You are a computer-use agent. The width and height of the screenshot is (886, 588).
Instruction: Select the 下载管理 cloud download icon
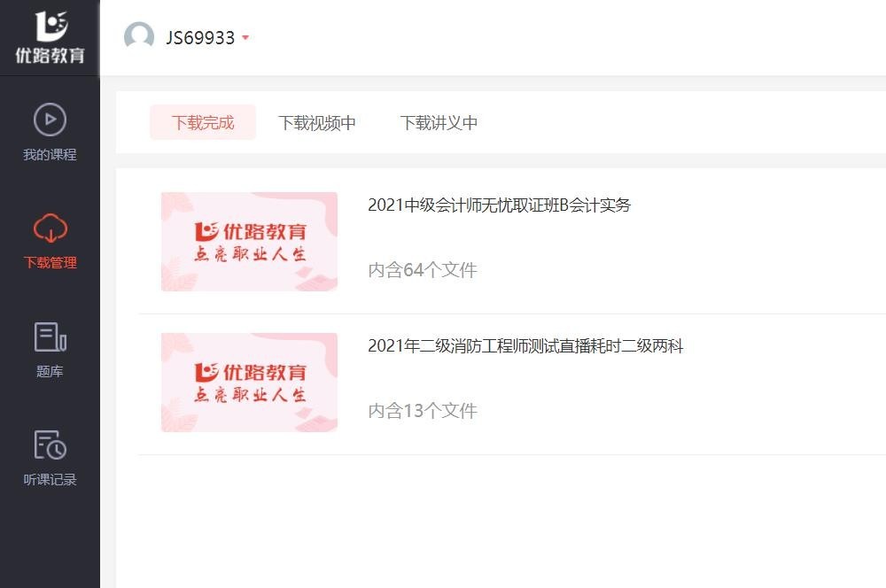(51, 228)
